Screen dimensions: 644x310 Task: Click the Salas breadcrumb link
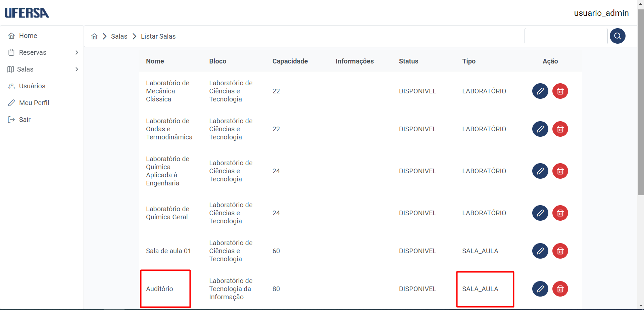point(119,36)
